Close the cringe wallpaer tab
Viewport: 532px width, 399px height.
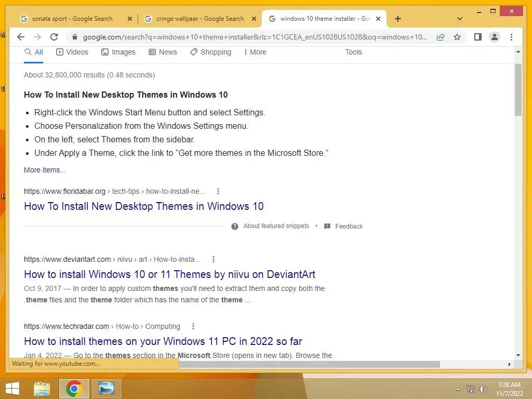[x=254, y=19]
